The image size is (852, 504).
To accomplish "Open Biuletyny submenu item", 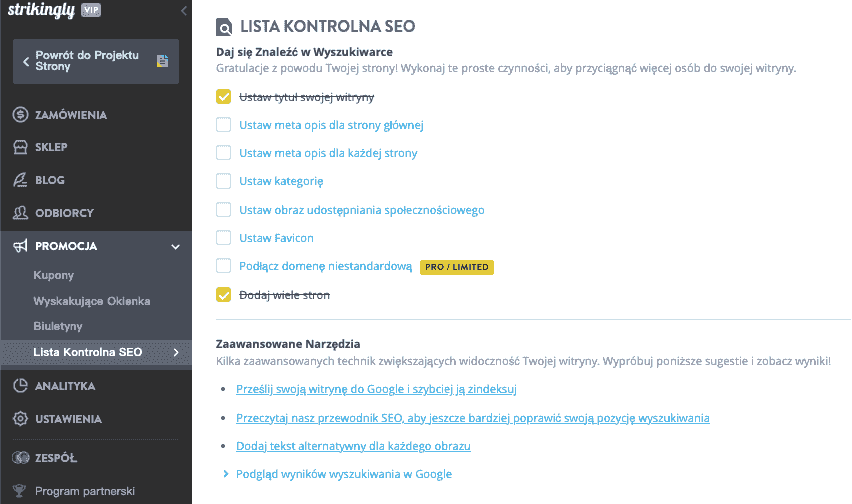I will click(x=58, y=326).
